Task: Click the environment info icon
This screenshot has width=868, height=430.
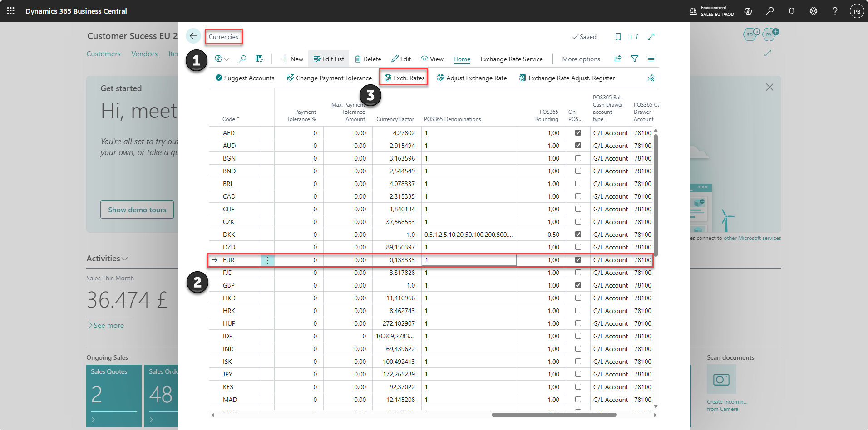Action: 693,11
